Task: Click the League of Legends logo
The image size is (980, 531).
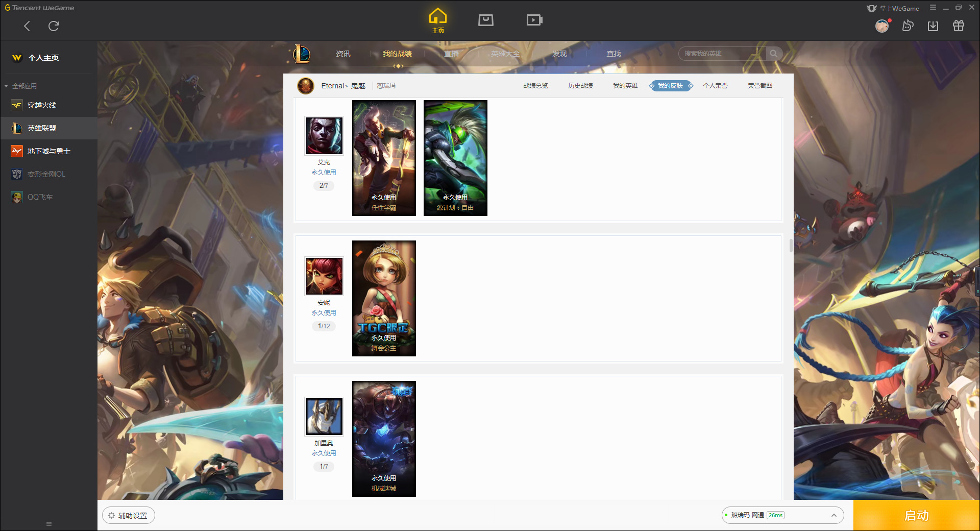Action: 302,54
